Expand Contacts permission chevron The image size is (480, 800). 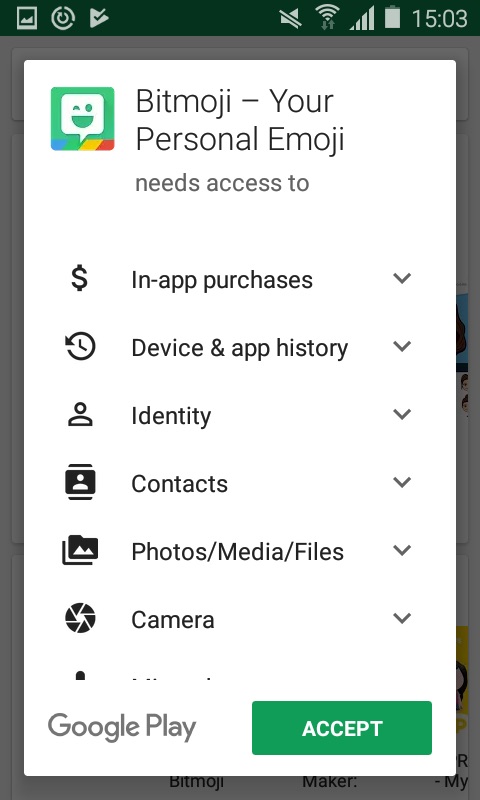[402, 482]
